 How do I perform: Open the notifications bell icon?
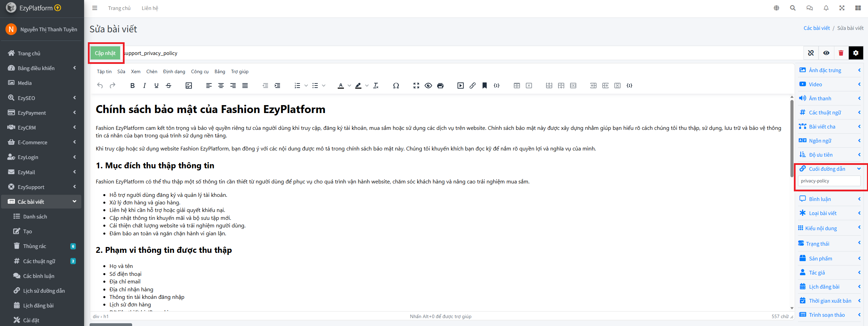click(x=826, y=8)
